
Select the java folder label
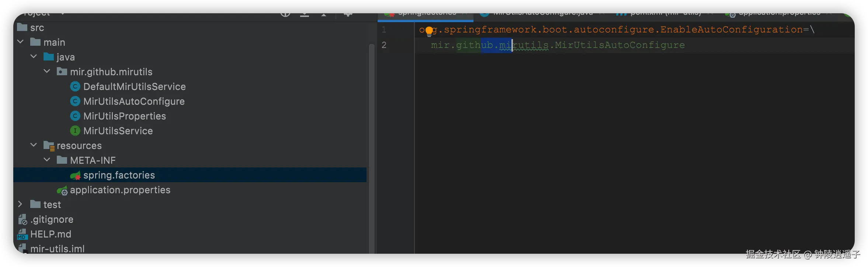(x=66, y=57)
